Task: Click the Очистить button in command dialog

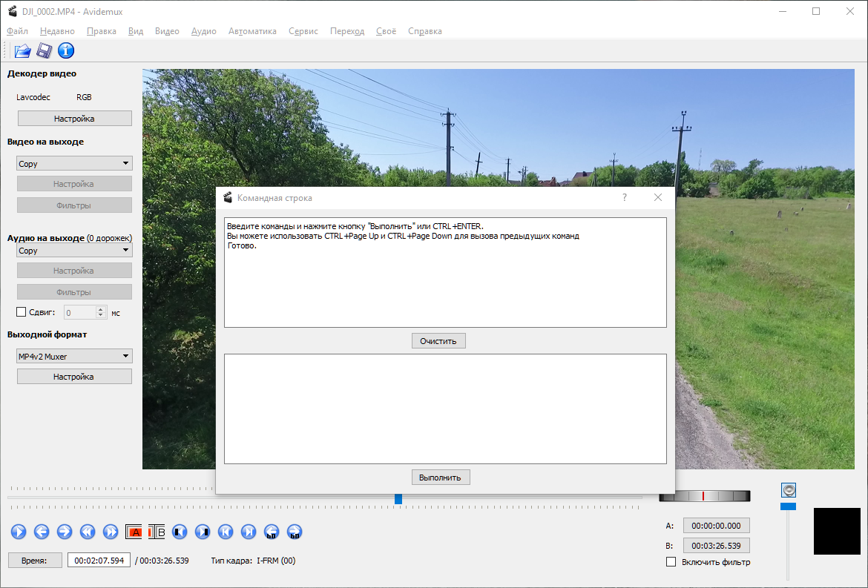Action: [438, 341]
